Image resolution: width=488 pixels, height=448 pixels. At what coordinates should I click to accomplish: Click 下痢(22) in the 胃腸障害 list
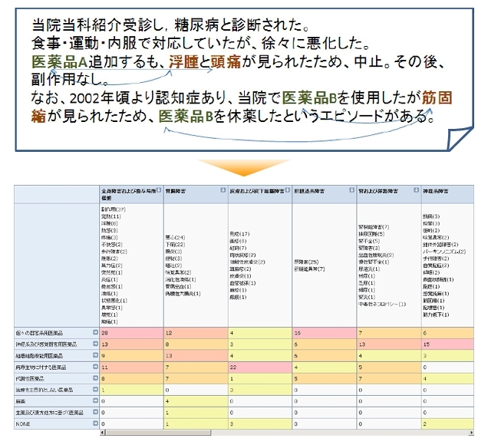pyautogui.click(x=175, y=245)
